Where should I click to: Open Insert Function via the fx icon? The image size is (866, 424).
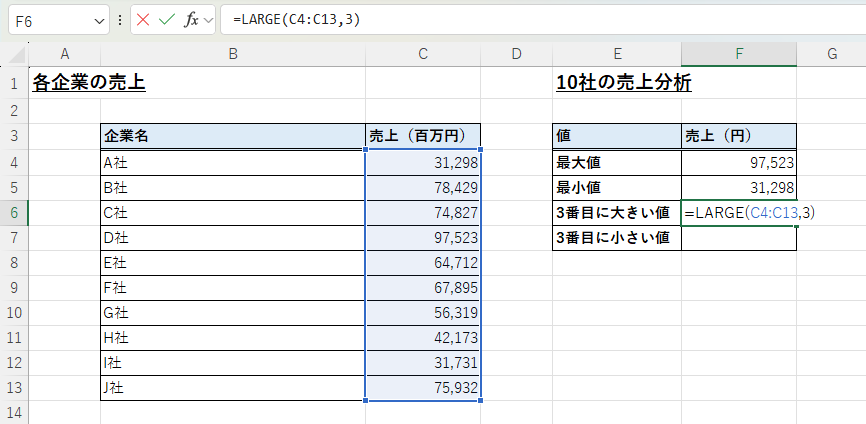(190, 20)
